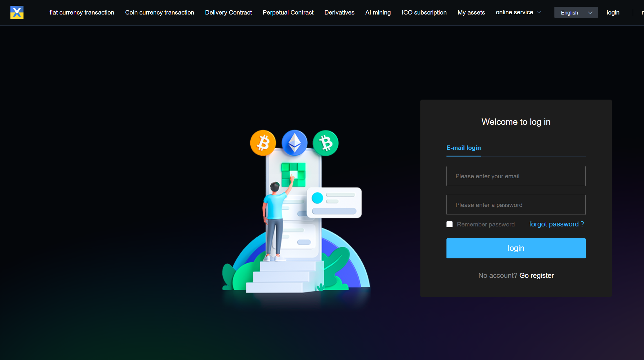This screenshot has width=644, height=360.
Task: Click Go register link
Action: pos(536,276)
